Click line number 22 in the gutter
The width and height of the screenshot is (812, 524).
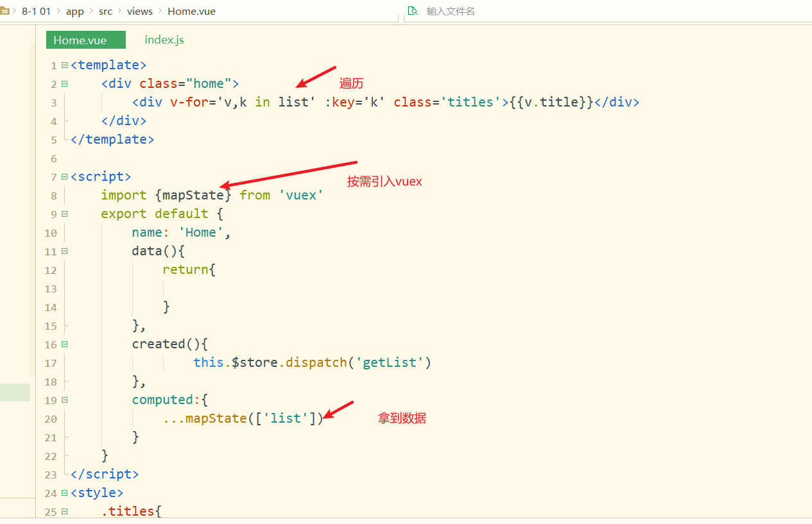[x=51, y=457]
